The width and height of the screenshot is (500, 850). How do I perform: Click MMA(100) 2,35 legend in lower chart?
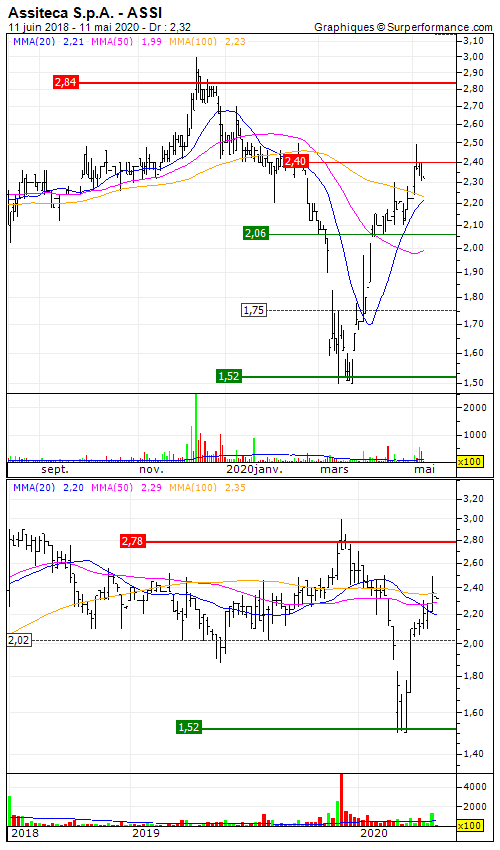[208, 487]
